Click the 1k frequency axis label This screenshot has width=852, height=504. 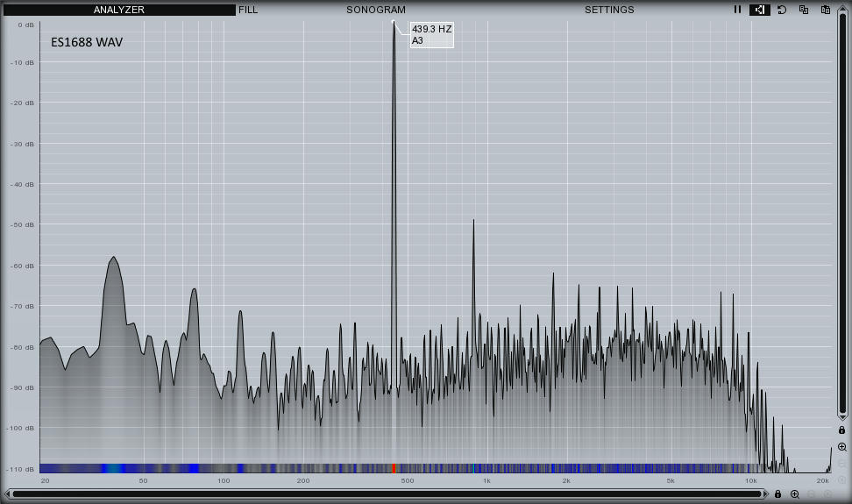coord(486,480)
